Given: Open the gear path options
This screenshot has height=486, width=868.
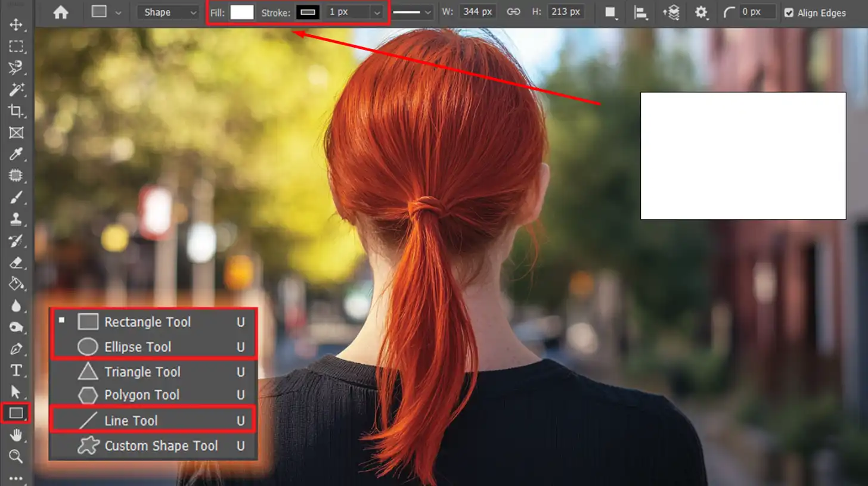Looking at the screenshot, I should (x=702, y=12).
